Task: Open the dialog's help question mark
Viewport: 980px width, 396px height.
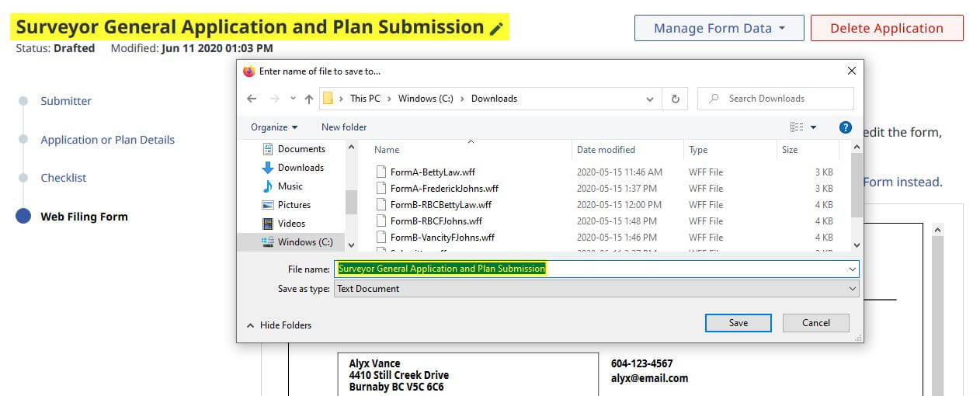Action: (x=846, y=127)
